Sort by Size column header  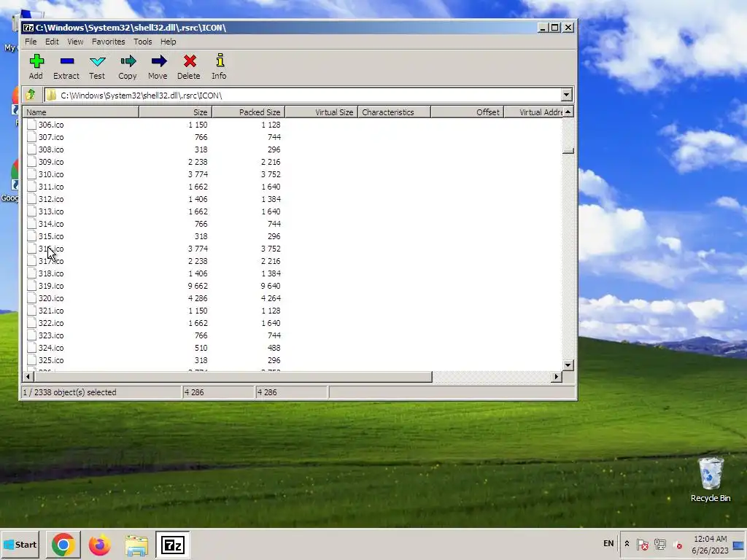pos(175,112)
